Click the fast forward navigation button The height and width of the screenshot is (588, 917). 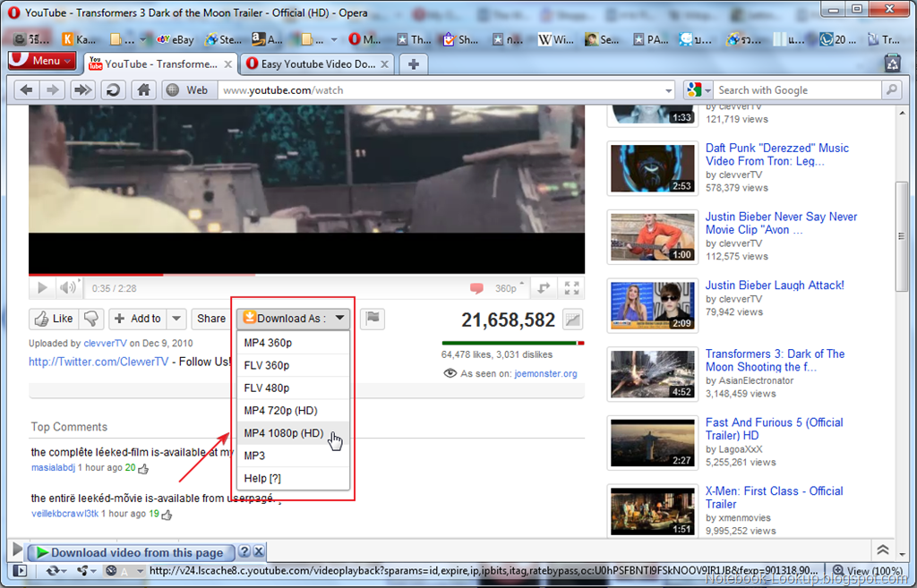point(83,90)
